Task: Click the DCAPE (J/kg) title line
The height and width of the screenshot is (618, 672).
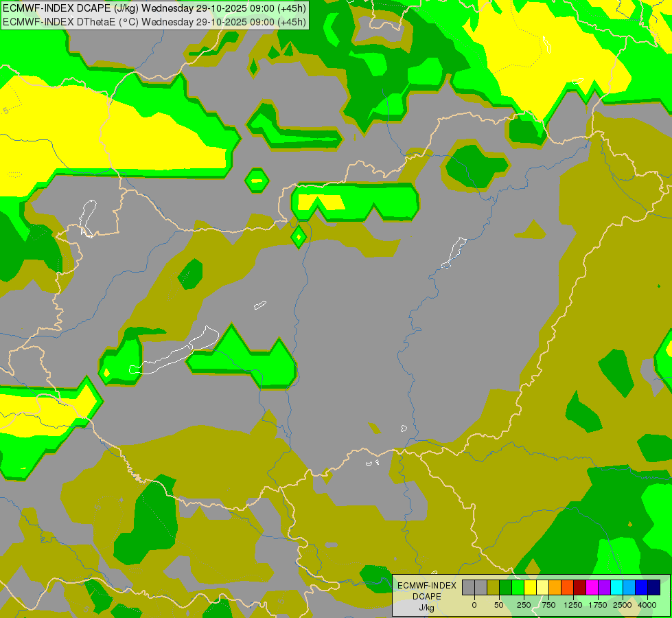Action: (x=154, y=8)
